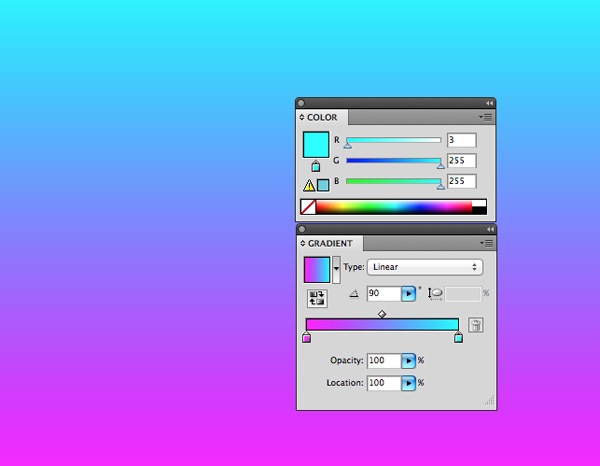Pick a color from the spectrum ramp

click(394, 207)
